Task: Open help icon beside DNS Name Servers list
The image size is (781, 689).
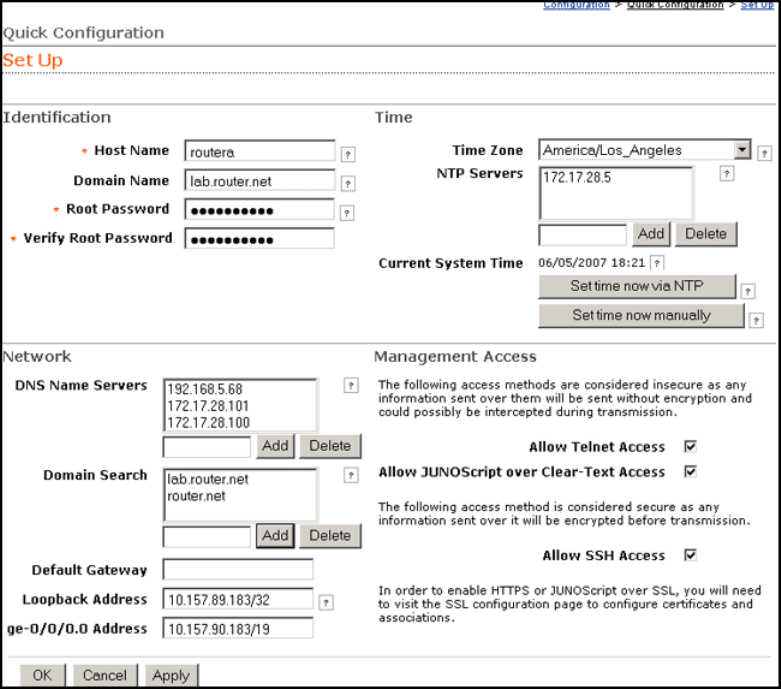Action: pos(351,385)
